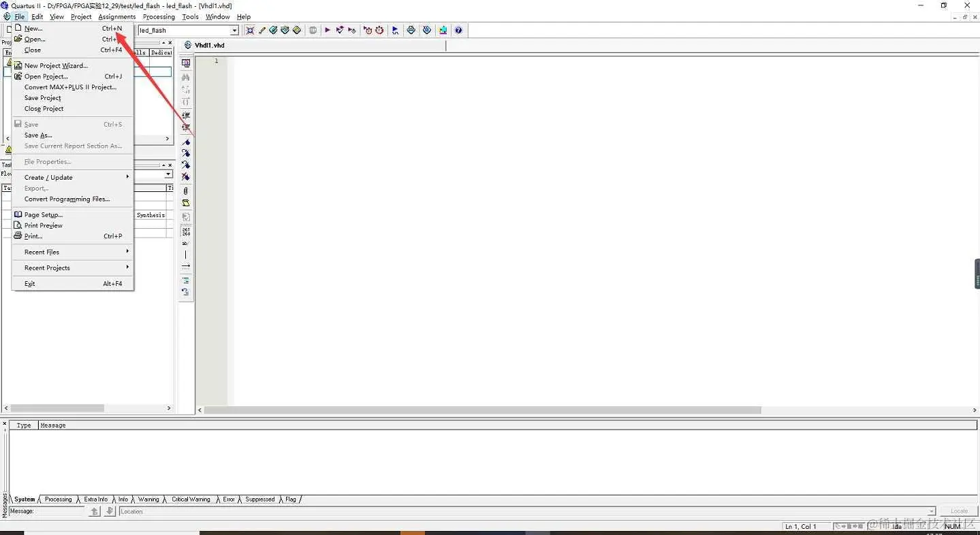Click the next message down-arrow button
980x535 pixels.
coord(110,511)
